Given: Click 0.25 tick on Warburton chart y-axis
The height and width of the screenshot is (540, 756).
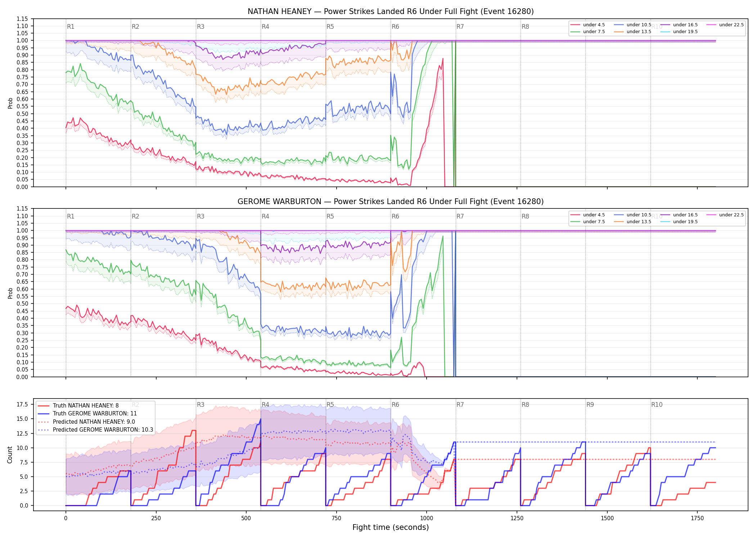Looking at the screenshot, I should coord(22,340).
